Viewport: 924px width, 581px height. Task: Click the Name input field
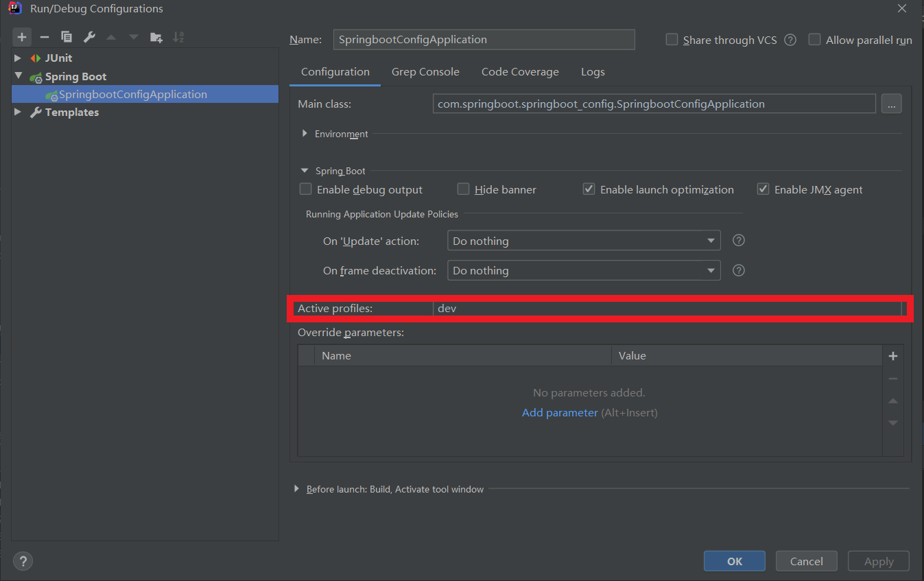click(484, 40)
